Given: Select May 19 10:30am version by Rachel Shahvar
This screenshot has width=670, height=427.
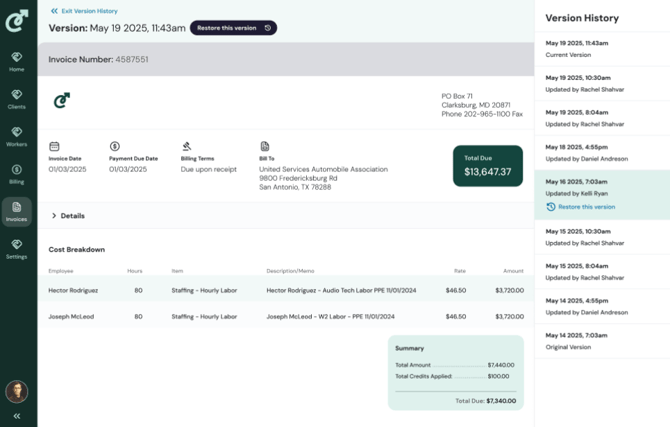Looking at the screenshot, I should [x=601, y=83].
